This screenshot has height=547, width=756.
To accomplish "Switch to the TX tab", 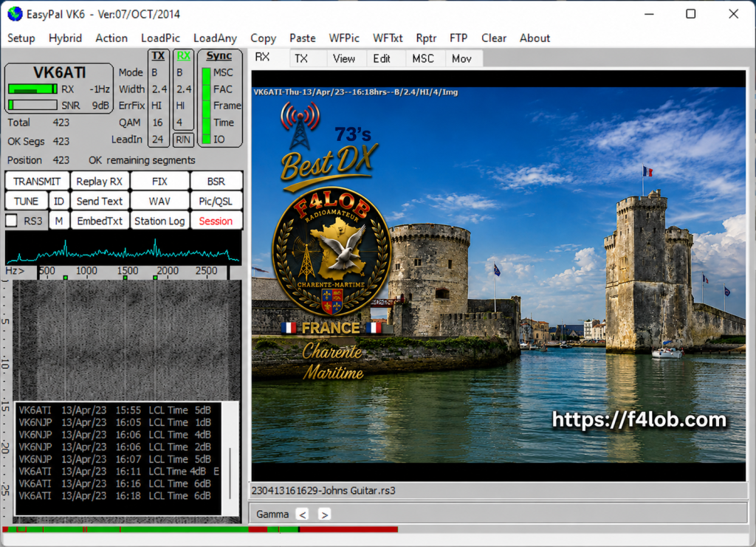I will 308,58.
